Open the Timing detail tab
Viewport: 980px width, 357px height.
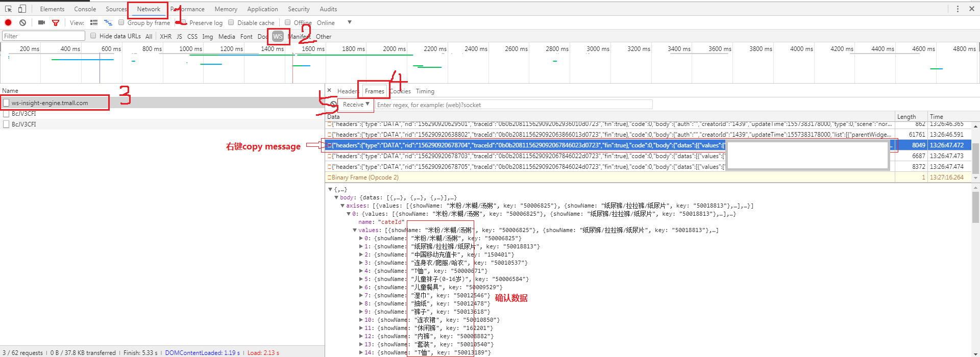click(x=425, y=91)
